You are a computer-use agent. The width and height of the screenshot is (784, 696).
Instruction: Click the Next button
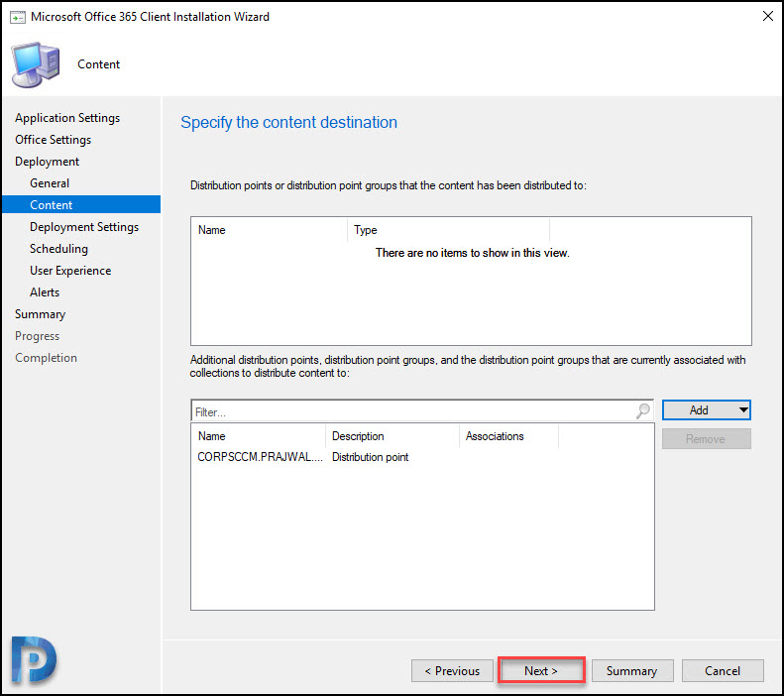541,670
